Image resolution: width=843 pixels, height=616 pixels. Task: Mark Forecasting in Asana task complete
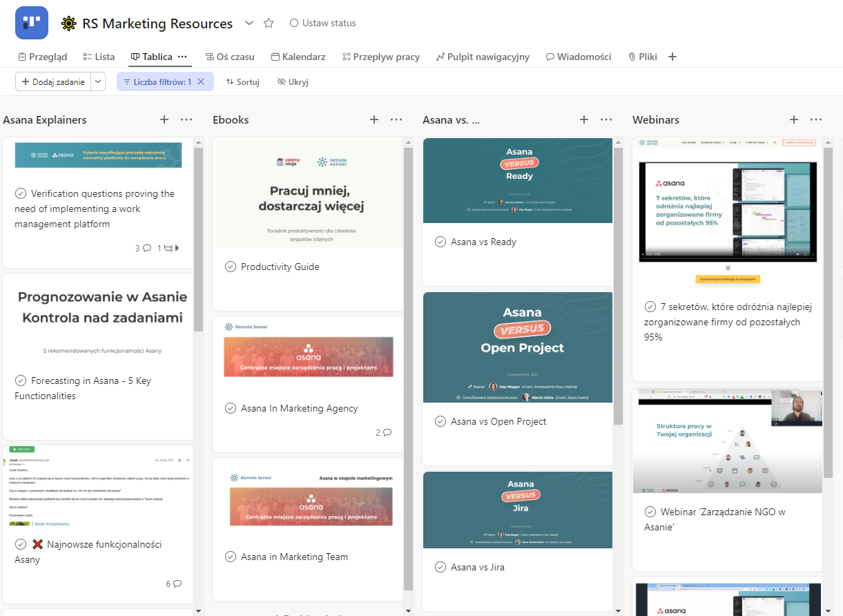pyautogui.click(x=21, y=381)
